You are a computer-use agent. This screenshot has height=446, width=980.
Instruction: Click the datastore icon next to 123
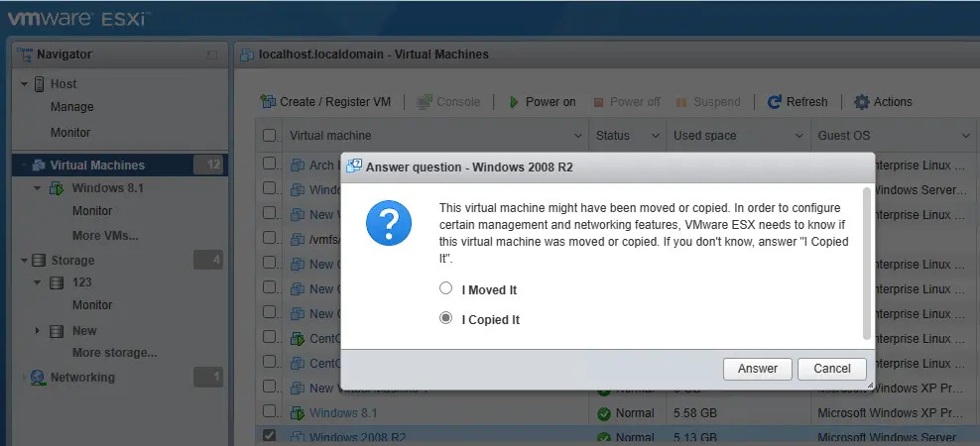[x=57, y=283]
